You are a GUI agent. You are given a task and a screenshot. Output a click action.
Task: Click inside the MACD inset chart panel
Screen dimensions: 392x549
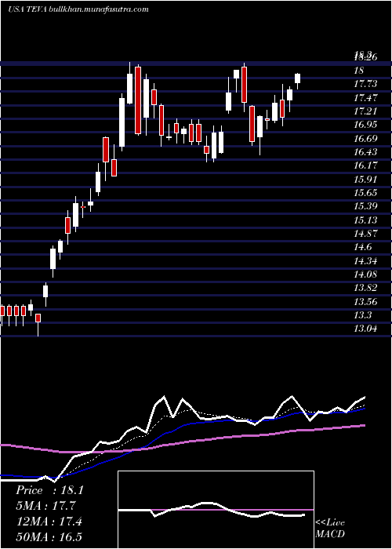pos(216,510)
